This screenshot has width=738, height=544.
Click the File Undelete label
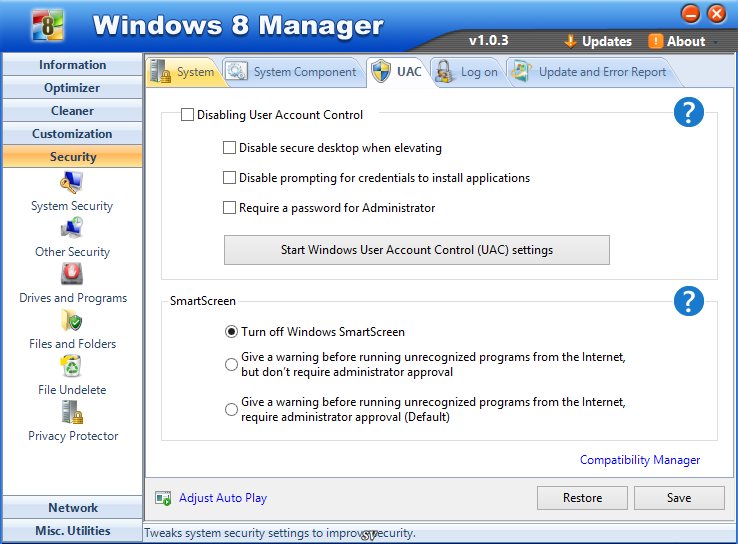pyautogui.click(x=72, y=390)
